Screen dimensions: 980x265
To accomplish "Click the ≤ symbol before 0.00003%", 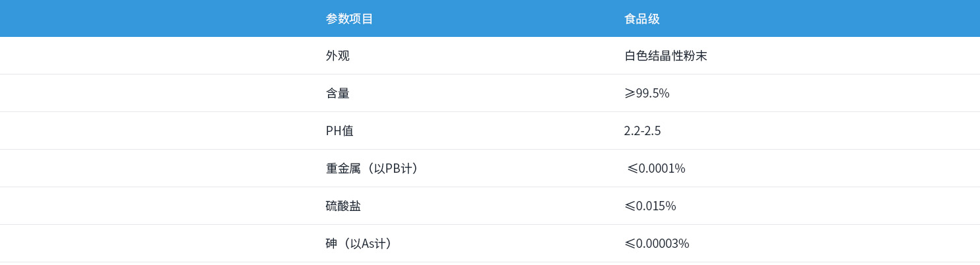I will pyautogui.click(x=630, y=244).
